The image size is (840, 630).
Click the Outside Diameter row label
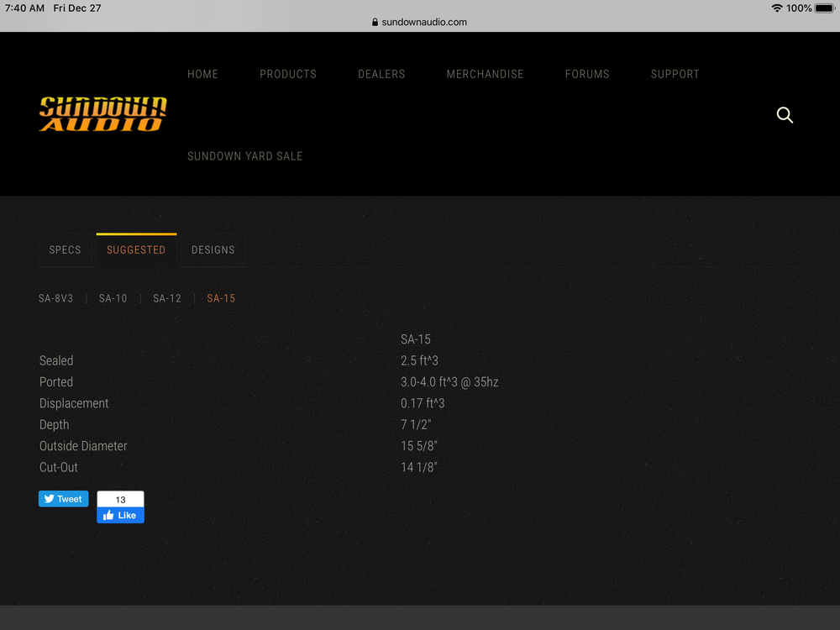click(x=83, y=446)
